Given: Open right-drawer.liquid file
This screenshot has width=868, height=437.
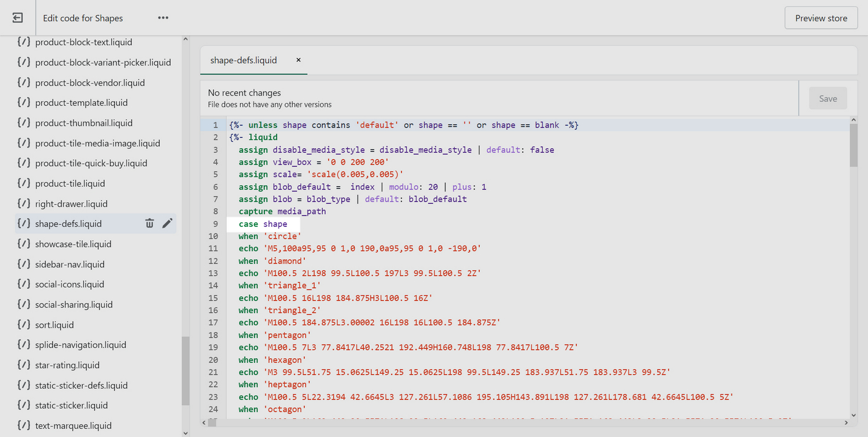Looking at the screenshot, I should 71,204.
